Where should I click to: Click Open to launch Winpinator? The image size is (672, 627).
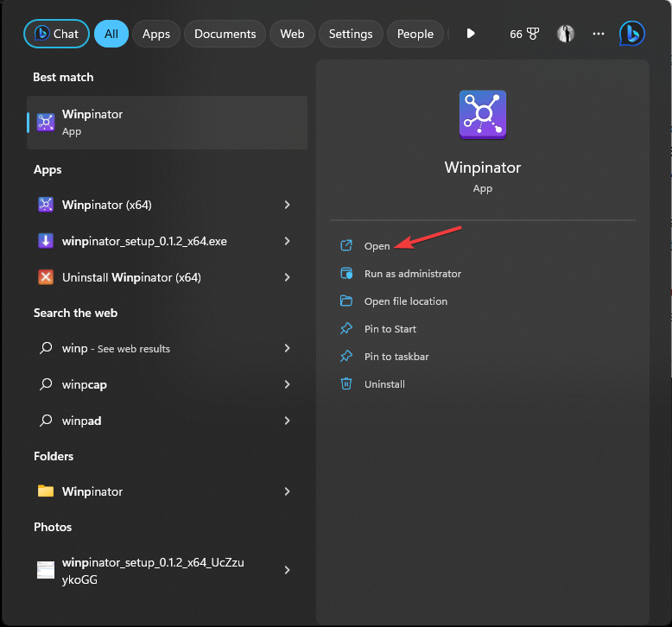point(377,246)
